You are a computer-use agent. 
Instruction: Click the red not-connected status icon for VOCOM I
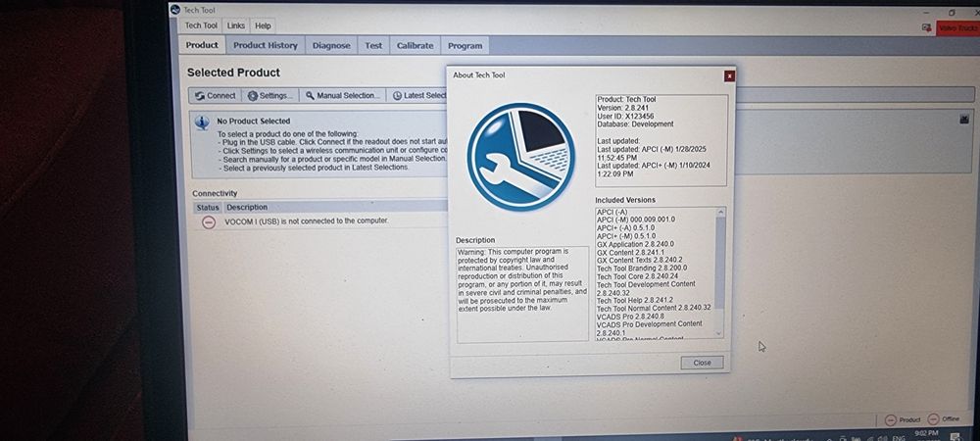209,222
